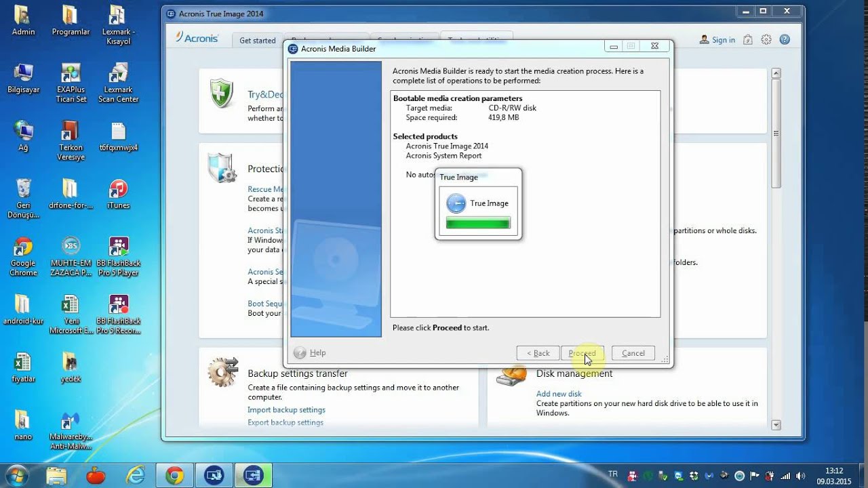Viewport: 868px width, 488px height.
Task: Open Acronis settings gear icon
Action: pyautogui.click(x=766, y=40)
